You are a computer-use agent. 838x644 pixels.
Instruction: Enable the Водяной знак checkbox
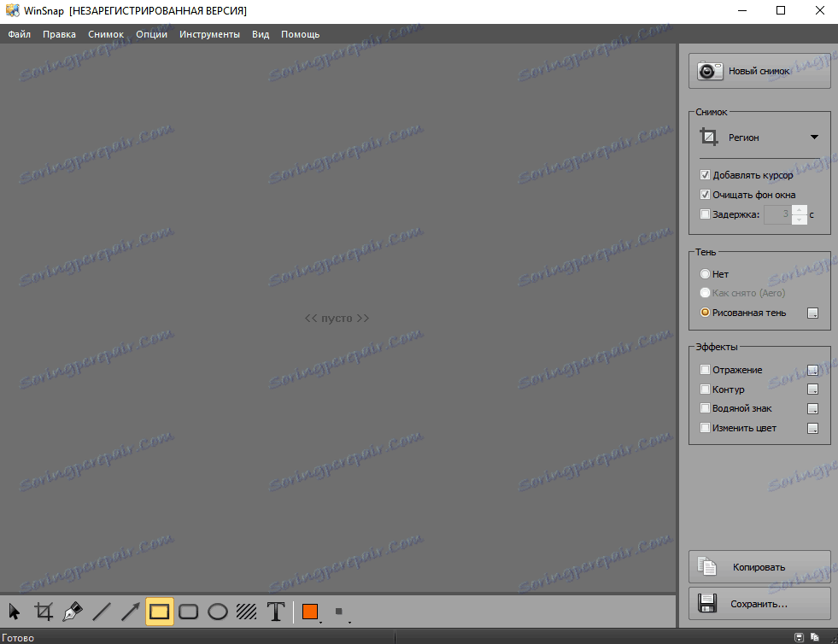tap(705, 408)
